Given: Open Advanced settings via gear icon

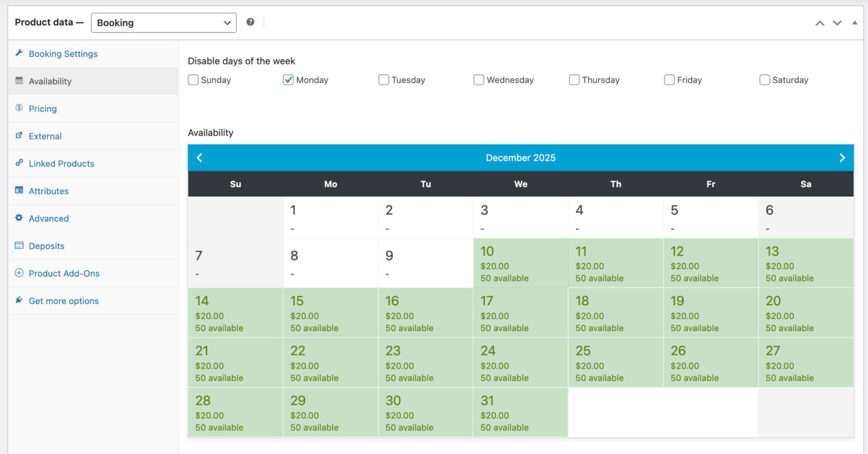Looking at the screenshot, I should click(19, 218).
